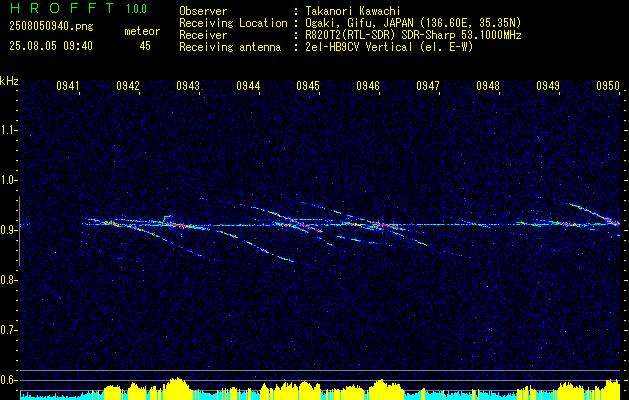Click the 0.7 kHz axis label

[8, 330]
